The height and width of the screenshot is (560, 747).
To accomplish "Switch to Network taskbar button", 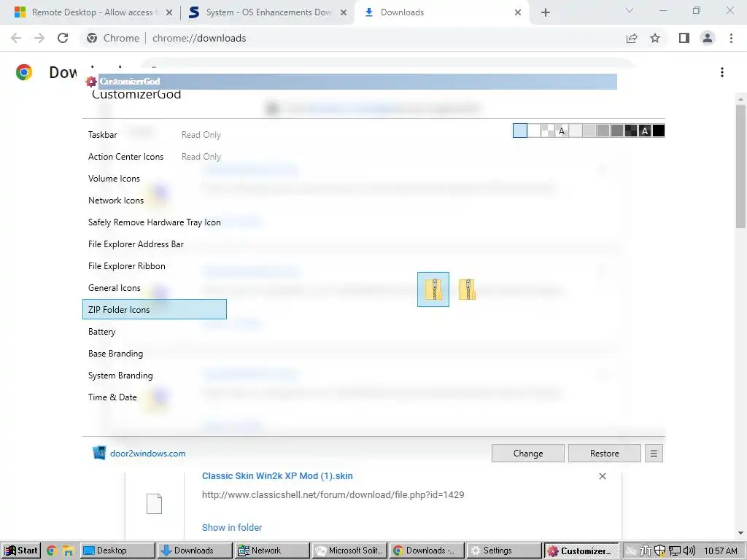I will pos(271,551).
